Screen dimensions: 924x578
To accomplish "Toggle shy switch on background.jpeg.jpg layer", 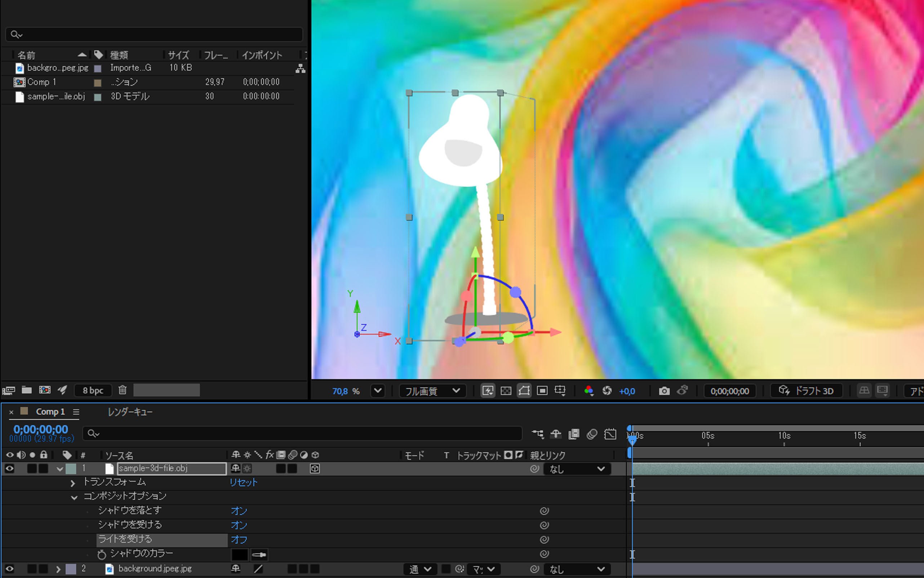I will click(235, 569).
